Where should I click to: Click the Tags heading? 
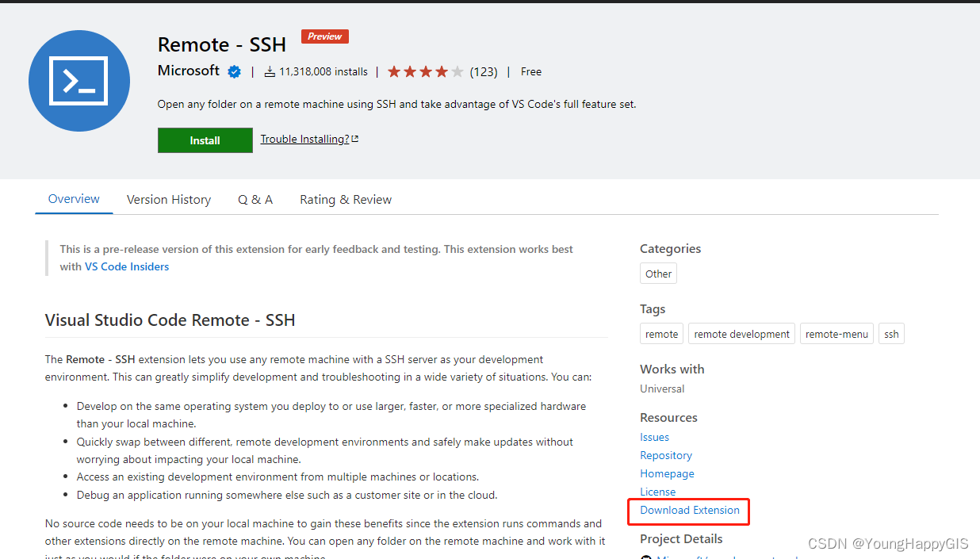(x=653, y=309)
